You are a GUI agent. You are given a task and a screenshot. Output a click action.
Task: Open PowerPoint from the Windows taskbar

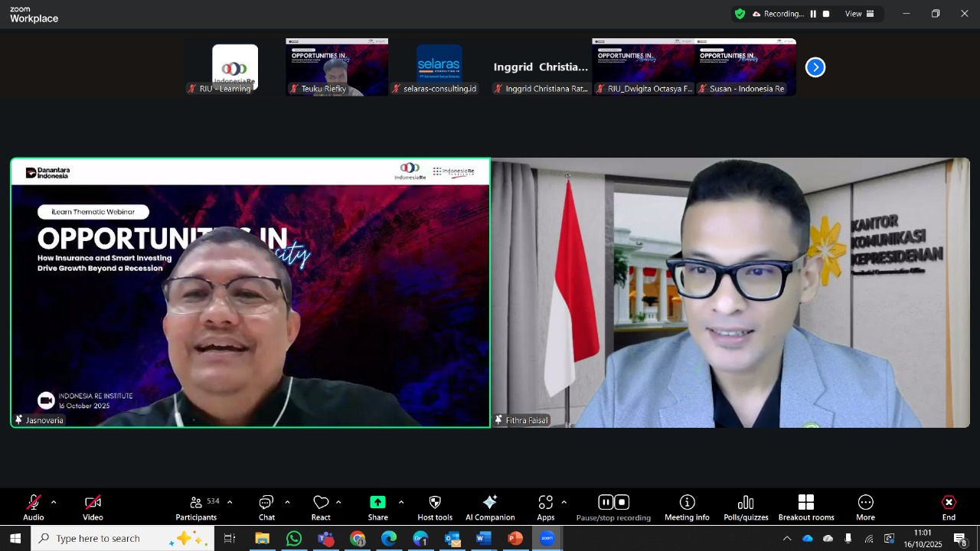point(514,539)
